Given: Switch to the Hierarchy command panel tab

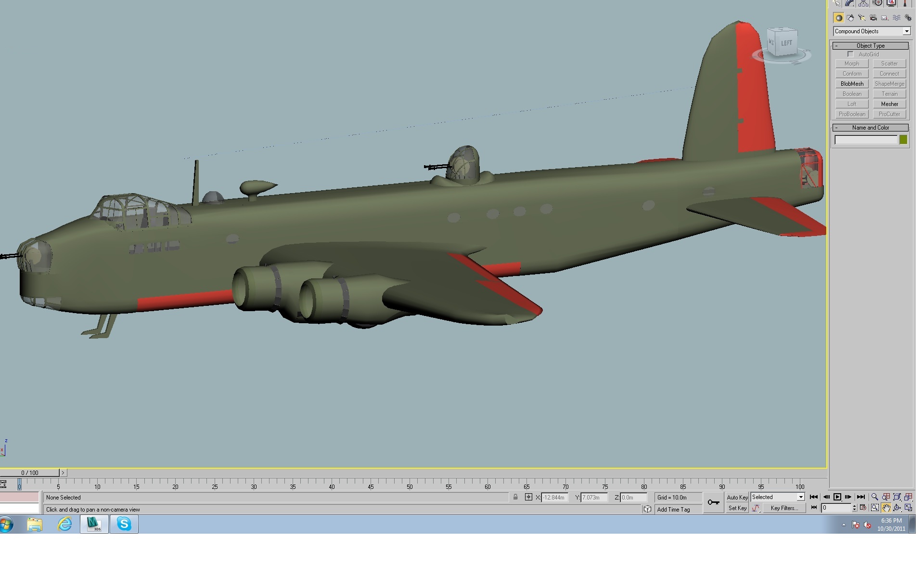Looking at the screenshot, I should point(863,3).
